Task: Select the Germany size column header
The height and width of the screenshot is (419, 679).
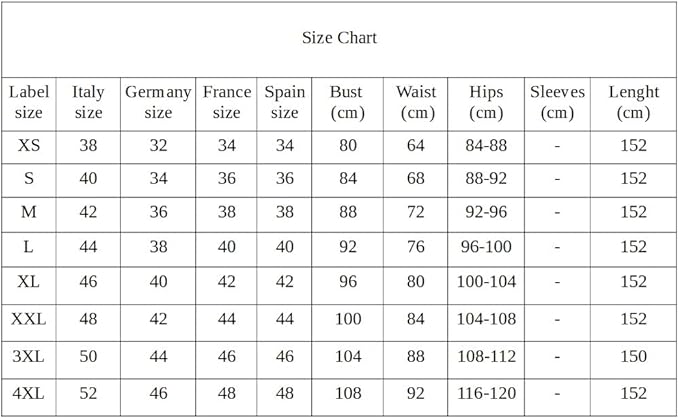Action: pyautogui.click(x=158, y=102)
